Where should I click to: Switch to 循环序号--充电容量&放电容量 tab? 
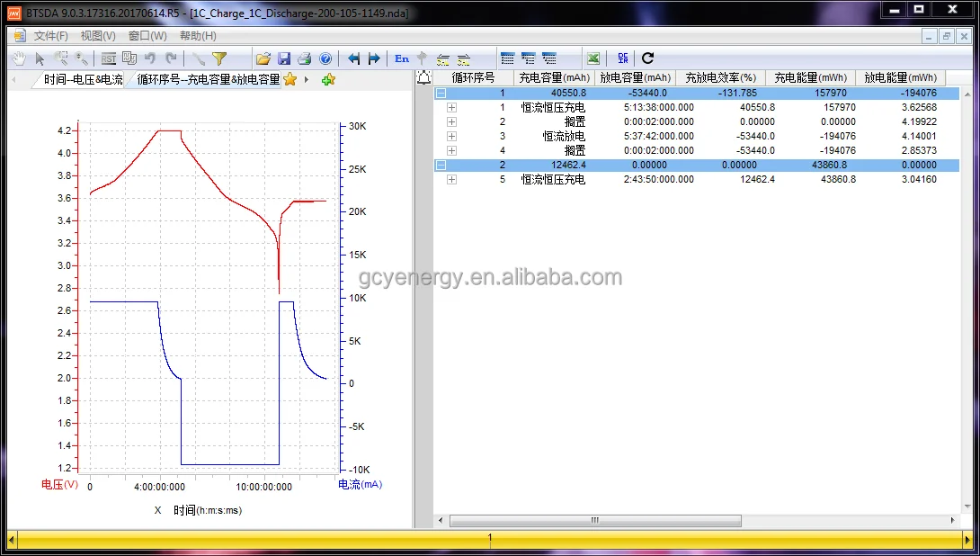coord(208,79)
